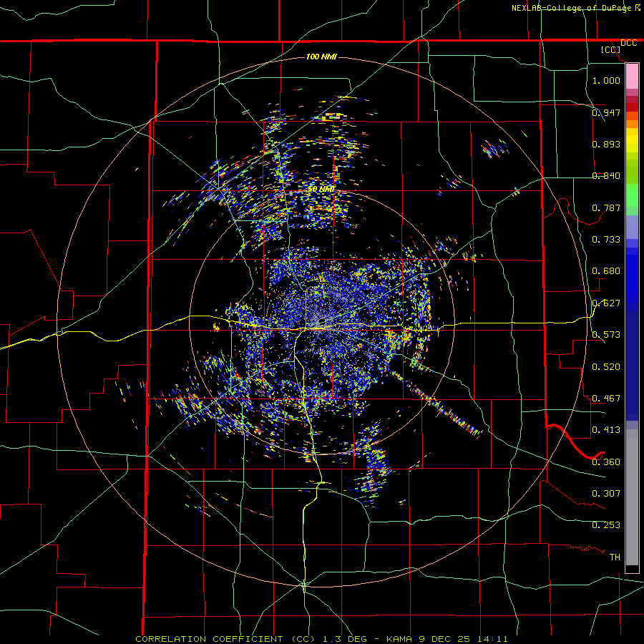Click the Correlation Coefficient caption at the bottom
This screenshot has height=644, width=644.
(x=321, y=639)
